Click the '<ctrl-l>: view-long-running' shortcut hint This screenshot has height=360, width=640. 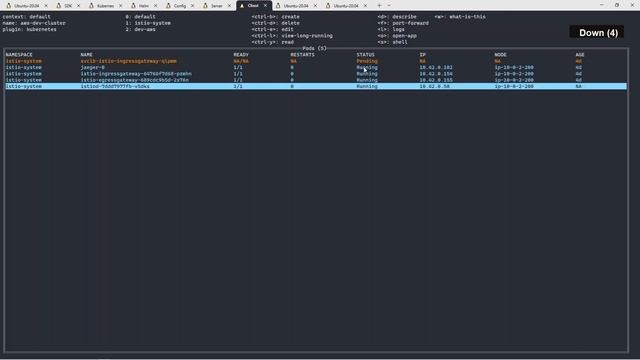click(292, 36)
